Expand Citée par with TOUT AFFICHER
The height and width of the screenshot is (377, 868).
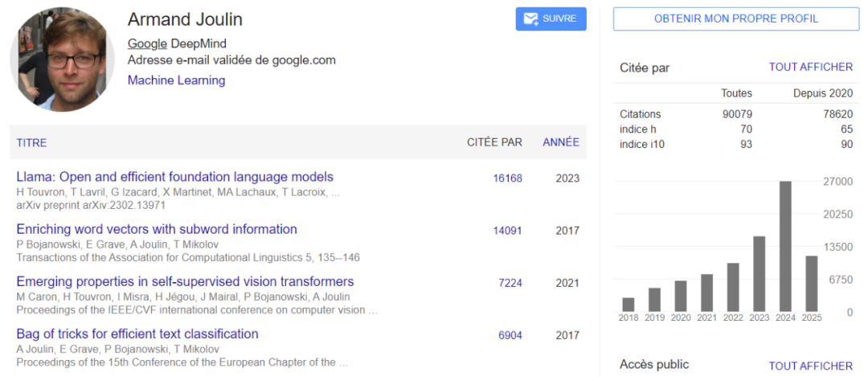point(810,68)
